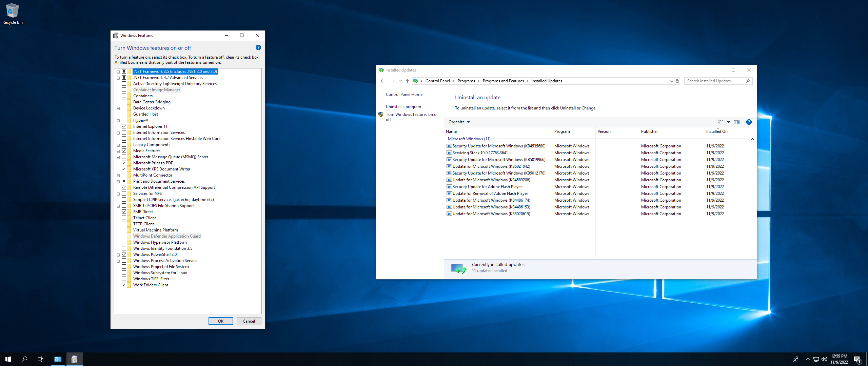Click the folder icon beside Hyper-V
868x366 pixels.
click(x=129, y=120)
